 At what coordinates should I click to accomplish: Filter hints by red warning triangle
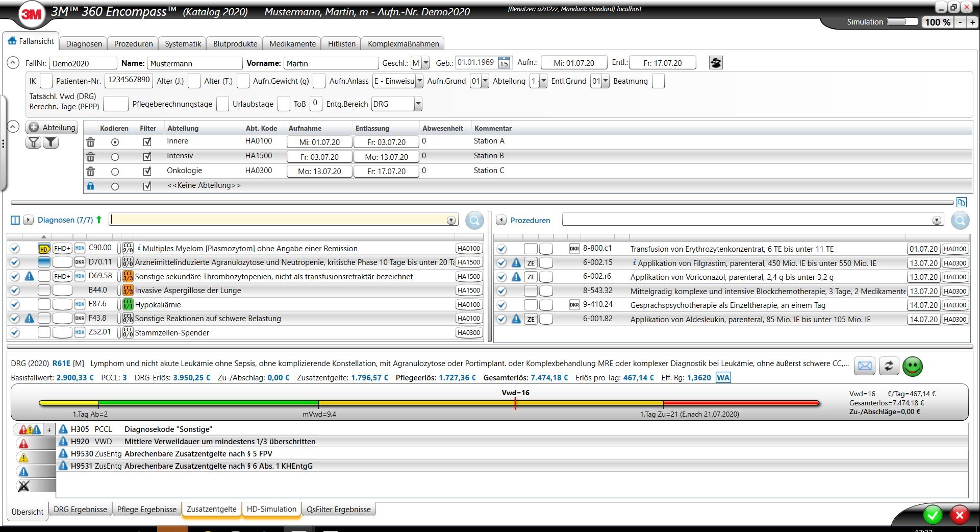click(x=23, y=444)
